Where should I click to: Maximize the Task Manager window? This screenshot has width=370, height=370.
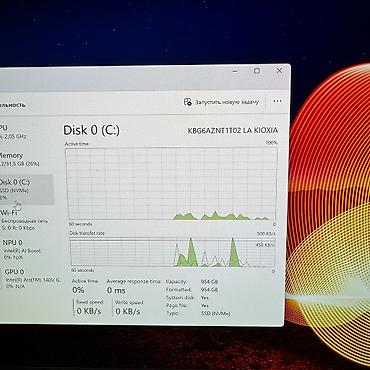click(257, 71)
